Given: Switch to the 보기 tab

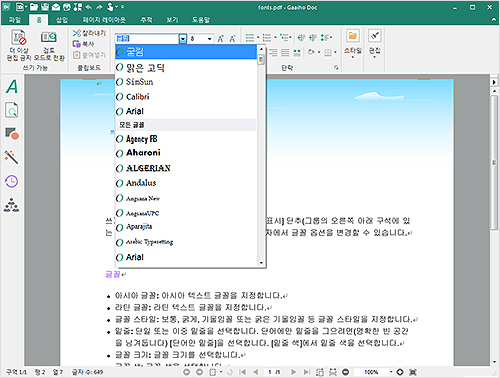Looking at the screenshot, I should pyautogui.click(x=172, y=20).
